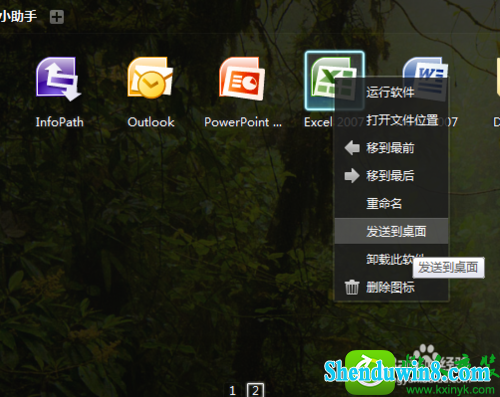Click the PowerPoint ... label text

click(x=243, y=122)
